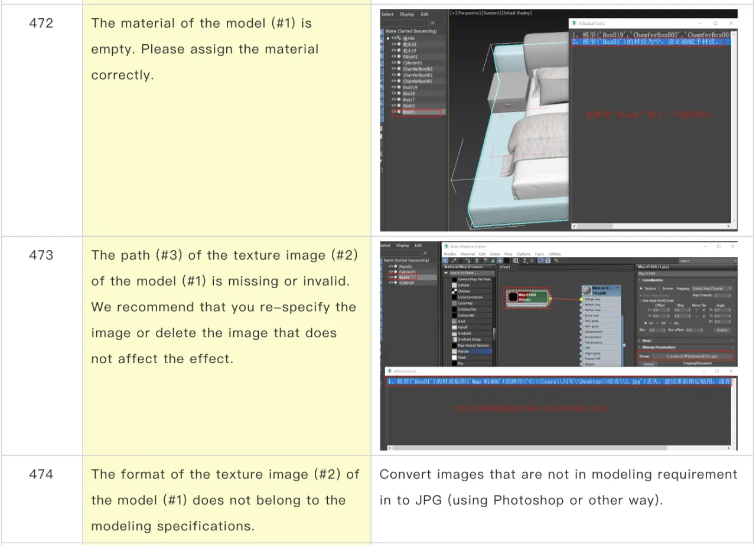Click the Map #1466 bitmap node thumbnail
This screenshot has height=545, width=756.
(x=513, y=297)
